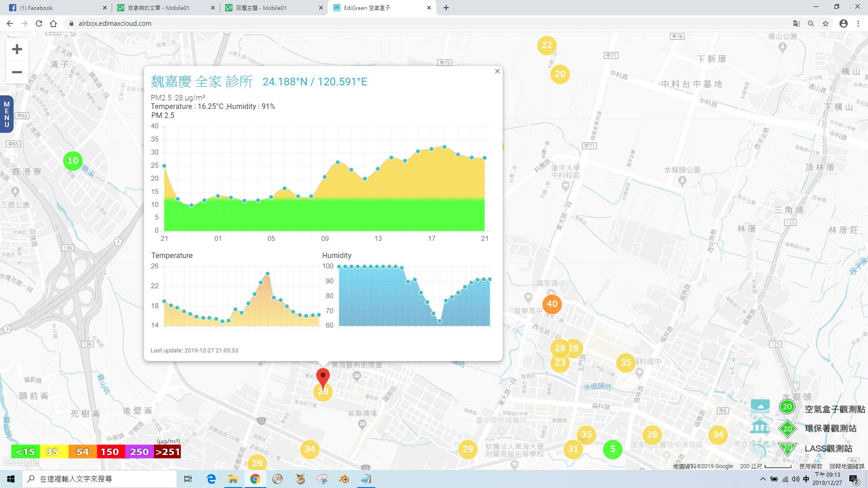Select the yellow station marker 20
This screenshot has width=868, height=488.
pyautogui.click(x=560, y=74)
